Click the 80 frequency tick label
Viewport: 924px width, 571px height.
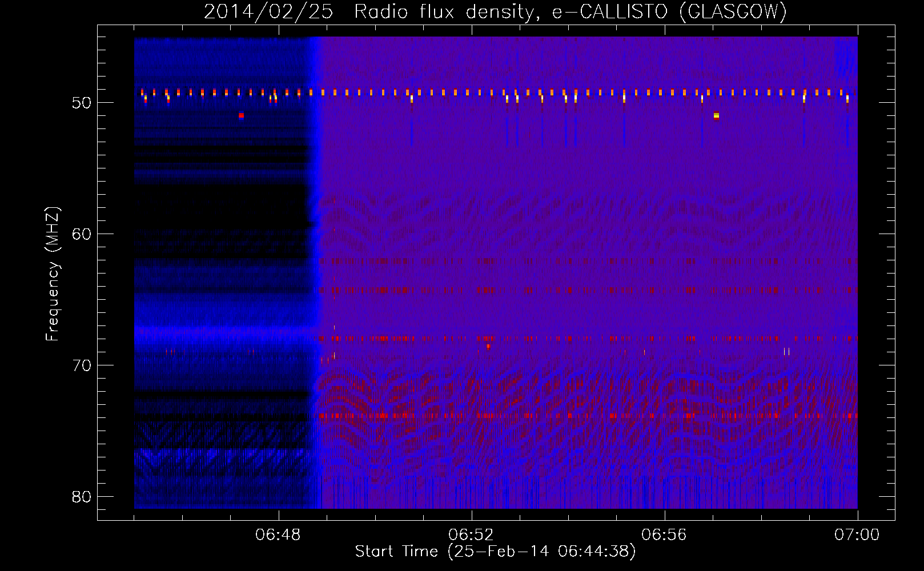point(82,497)
